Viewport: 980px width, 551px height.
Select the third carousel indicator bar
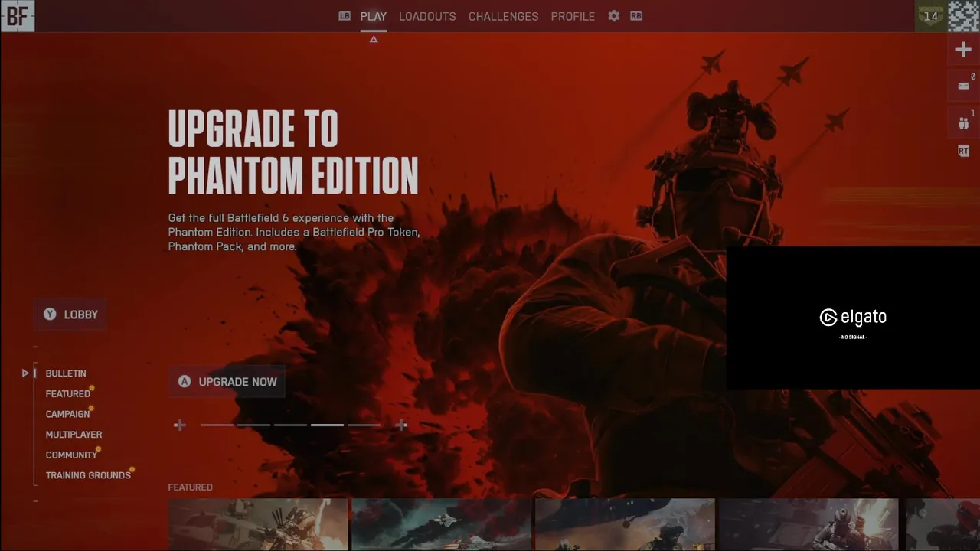(290, 425)
